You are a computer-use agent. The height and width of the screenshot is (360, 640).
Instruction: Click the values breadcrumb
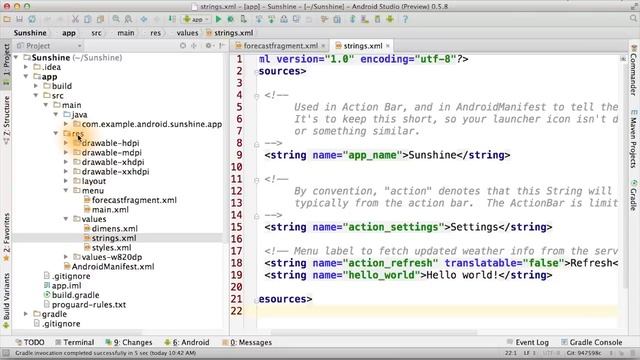click(x=187, y=33)
